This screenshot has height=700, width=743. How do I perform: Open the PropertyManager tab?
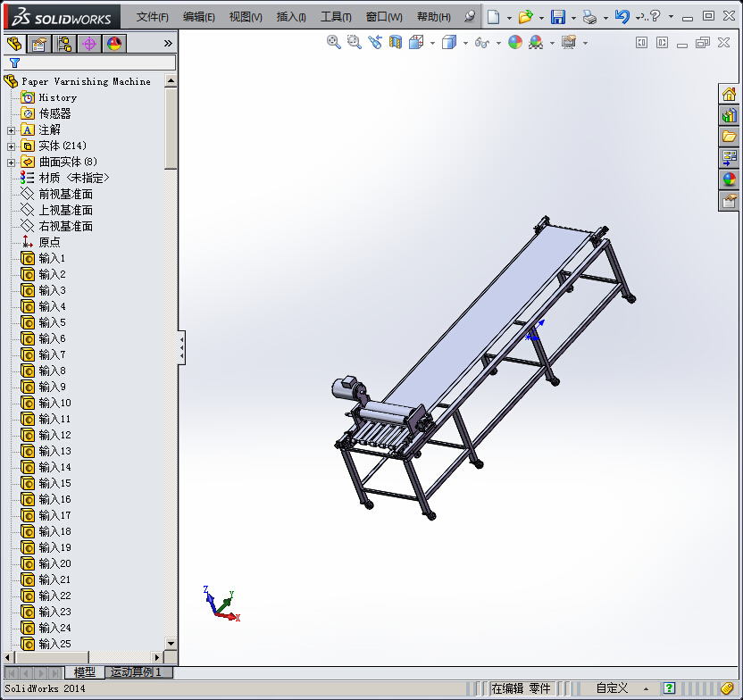(x=39, y=44)
